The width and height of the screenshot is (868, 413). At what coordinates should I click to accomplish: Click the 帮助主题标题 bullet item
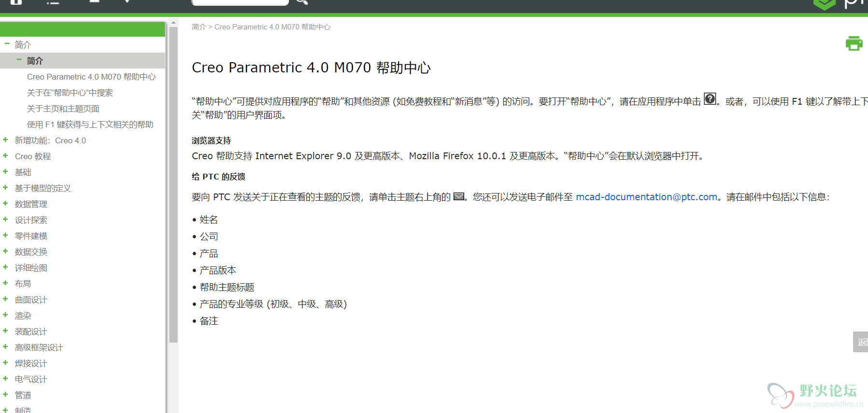coord(227,287)
